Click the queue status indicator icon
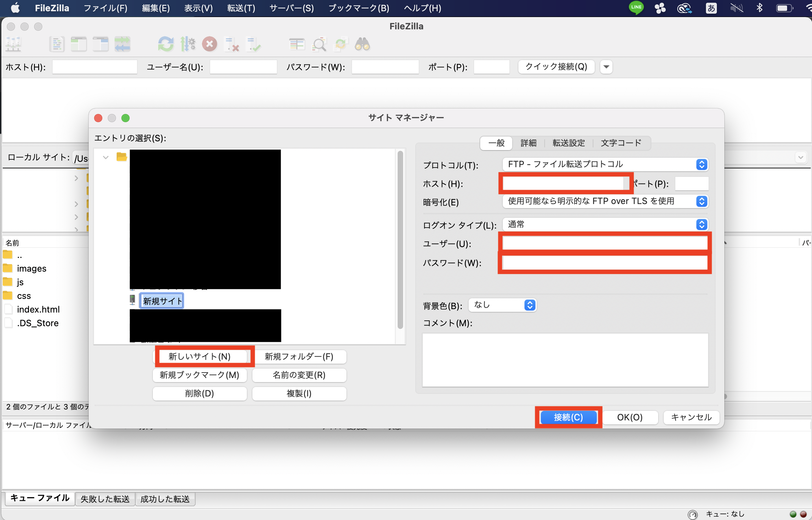This screenshot has height=520, width=812. pyautogui.click(x=693, y=514)
